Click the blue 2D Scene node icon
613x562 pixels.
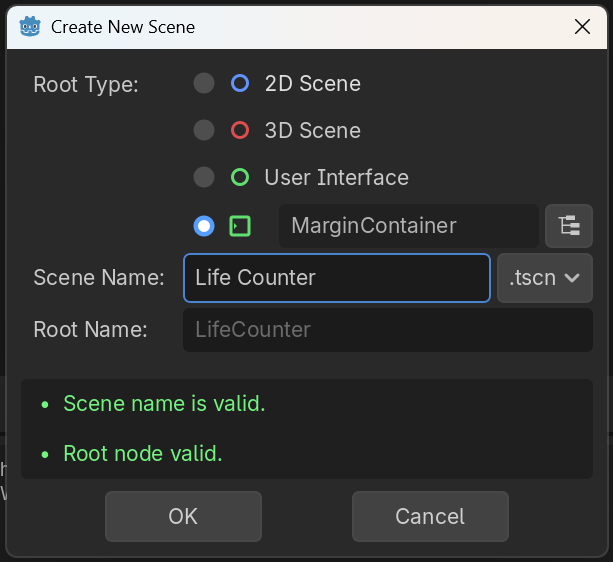tap(240, 84)
